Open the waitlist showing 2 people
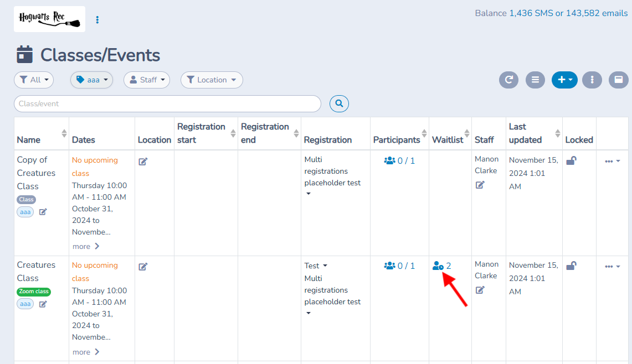Viewport: 632px width, 364px height. point(442,266)
